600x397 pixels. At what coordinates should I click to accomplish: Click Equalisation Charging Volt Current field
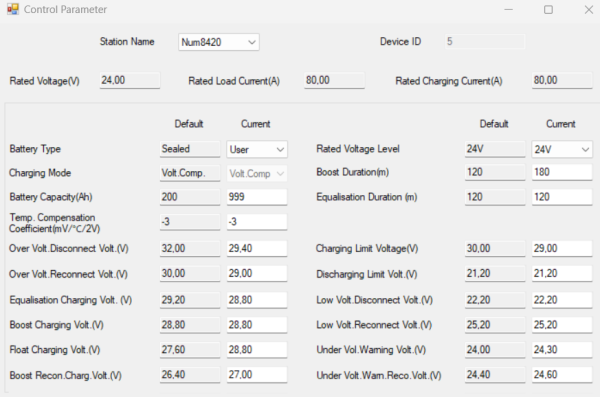click(257, 300)
